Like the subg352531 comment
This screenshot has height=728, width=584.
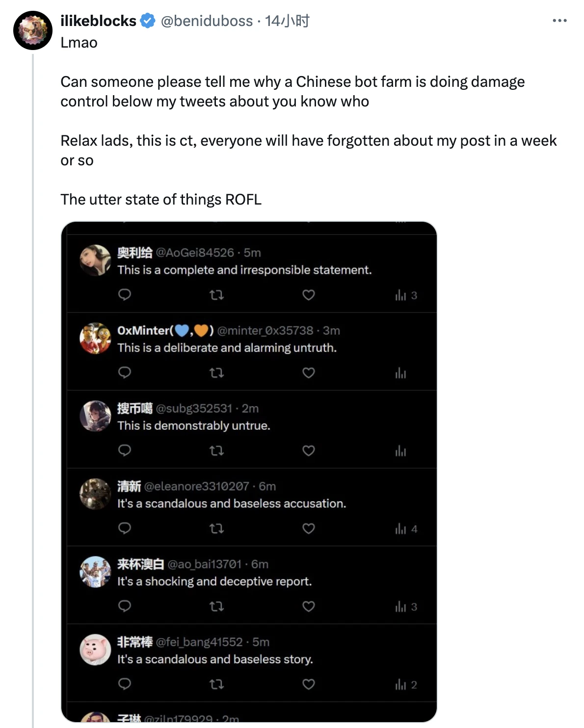click(x=308, y=450)
